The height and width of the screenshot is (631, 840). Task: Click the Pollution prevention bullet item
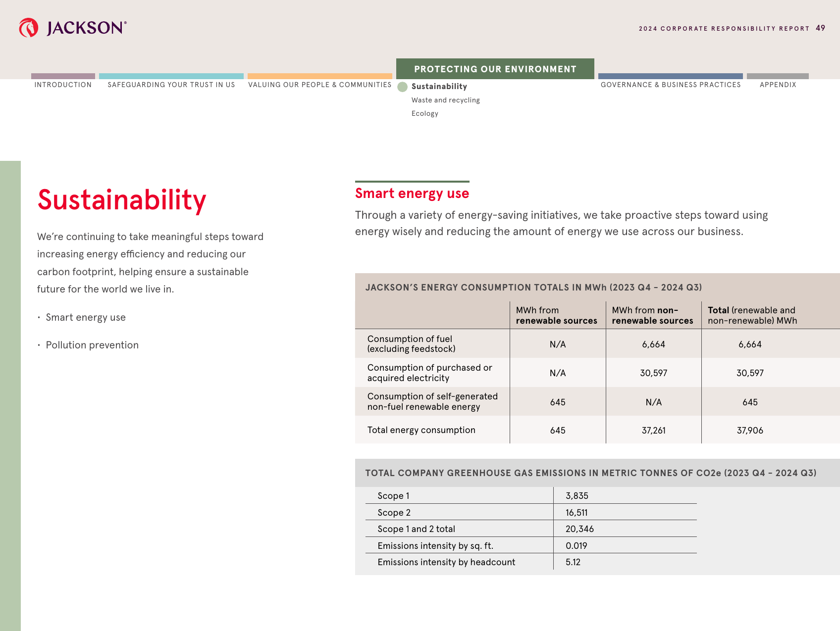[92, 345]
